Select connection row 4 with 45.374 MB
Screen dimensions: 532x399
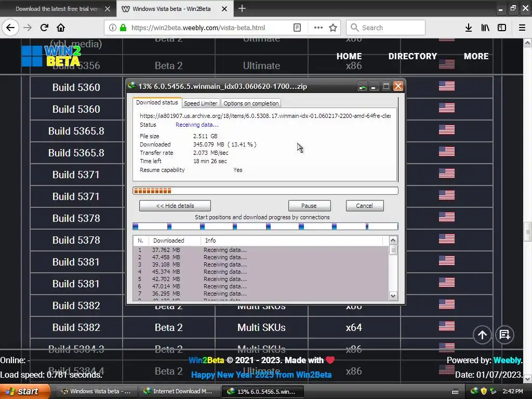click(x=261, y=272)
